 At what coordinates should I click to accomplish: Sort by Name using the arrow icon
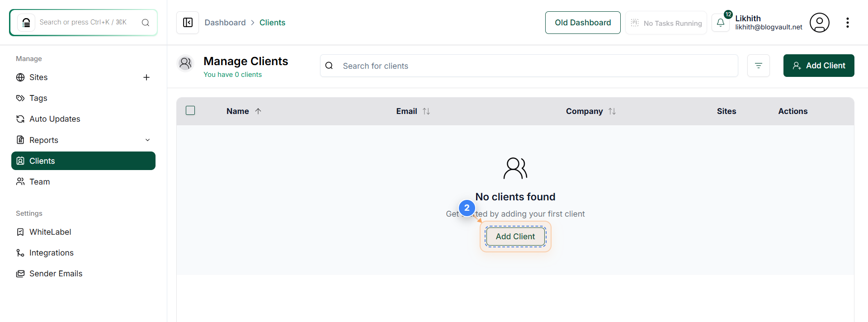(x=258, y=111)
